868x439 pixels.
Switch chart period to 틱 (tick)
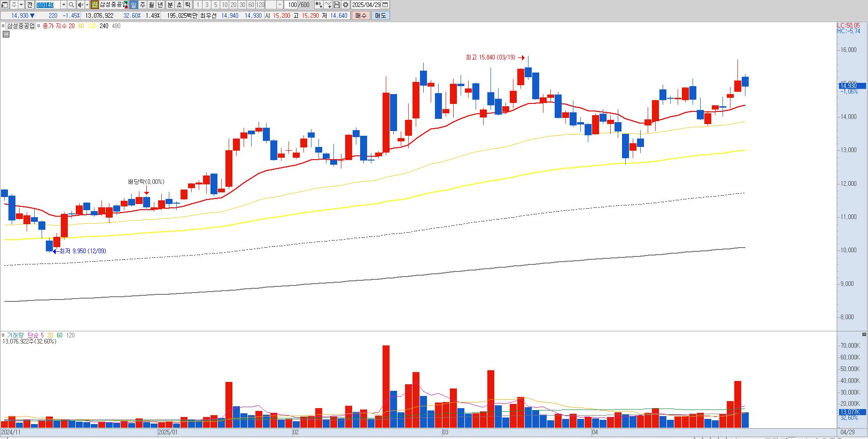[x=188, y=5]
